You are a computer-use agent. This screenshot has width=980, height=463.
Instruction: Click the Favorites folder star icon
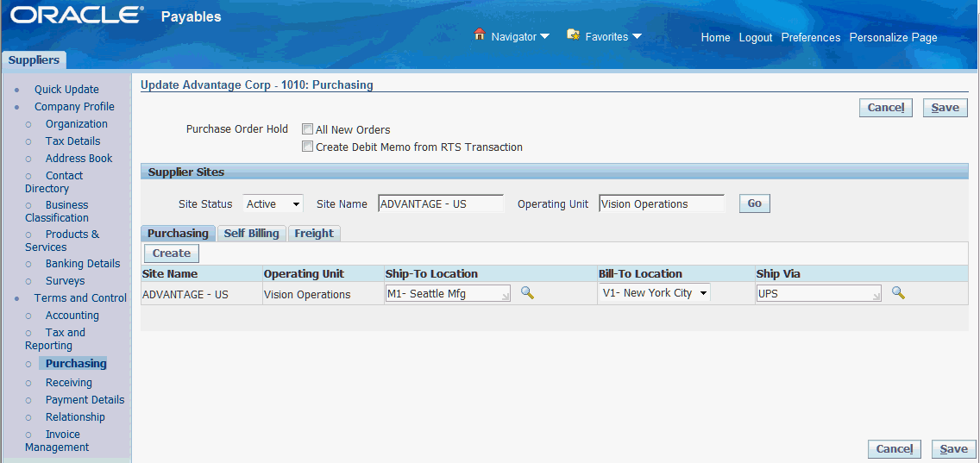click(x=573, y=34)
